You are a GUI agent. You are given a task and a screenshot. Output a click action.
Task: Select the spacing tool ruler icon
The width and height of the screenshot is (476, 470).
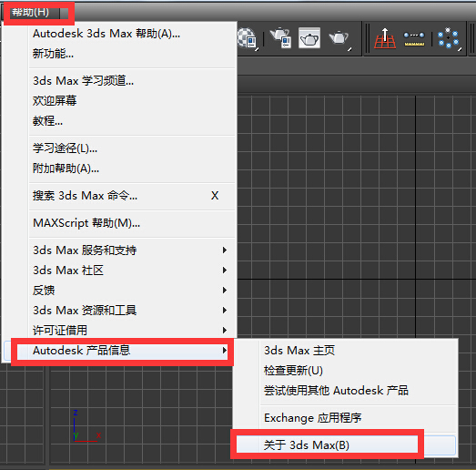click(414, 39)
